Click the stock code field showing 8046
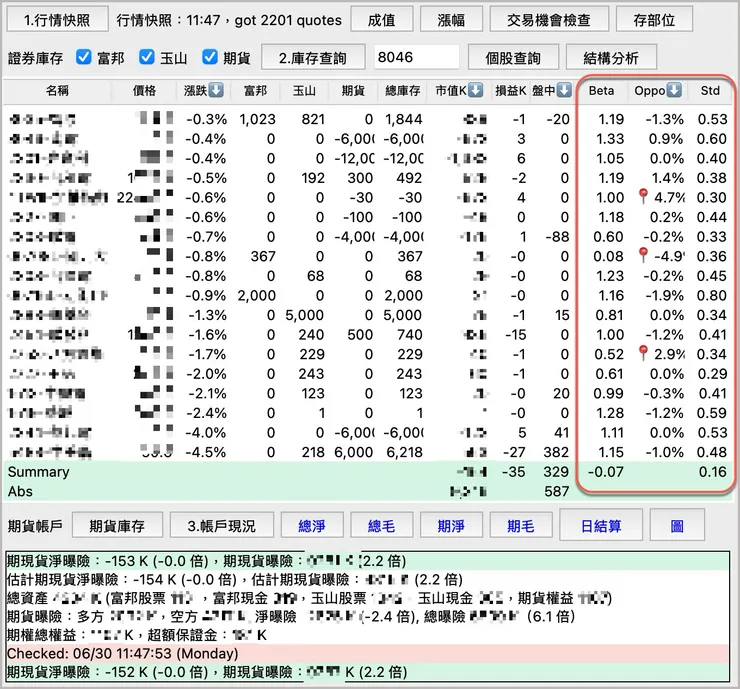The width and height of the screenshot is (740, 689). point(416,57)
